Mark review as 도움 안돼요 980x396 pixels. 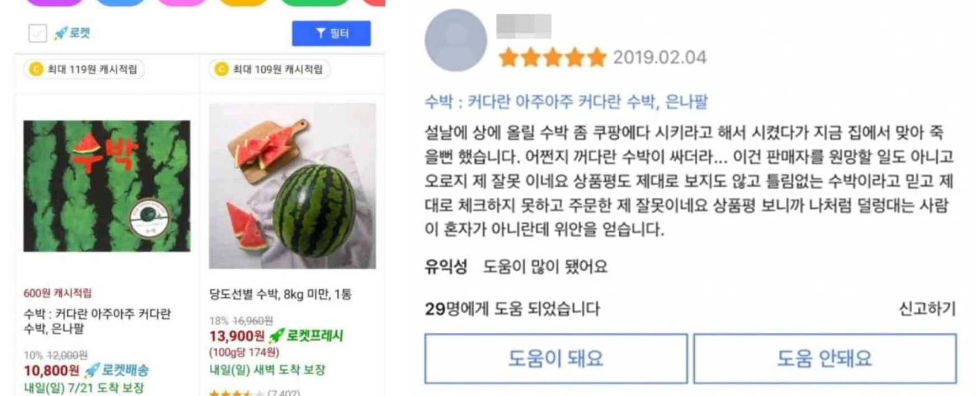pyautogui.click(x=825, y=359)
